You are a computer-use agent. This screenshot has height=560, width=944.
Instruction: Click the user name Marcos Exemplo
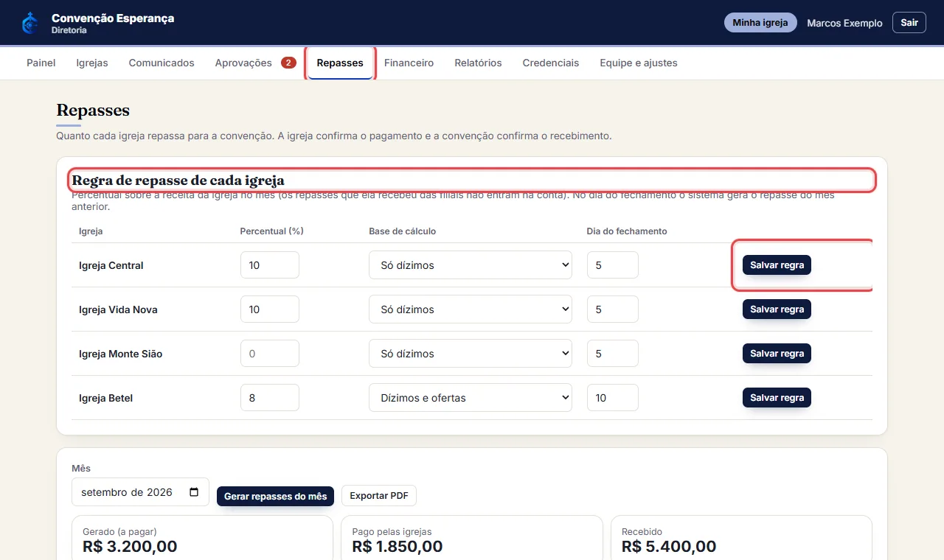tap(844, 23)
